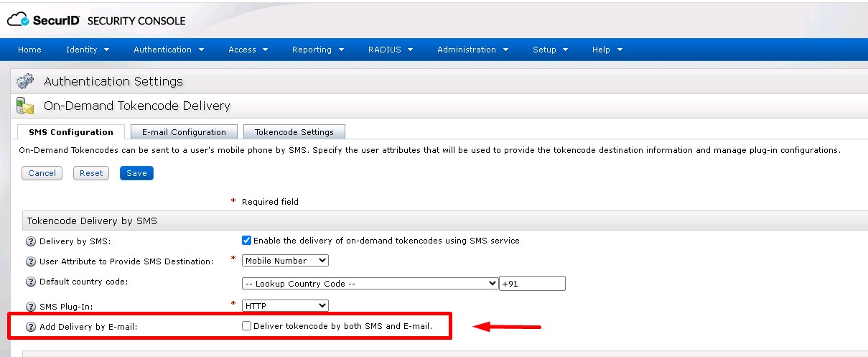Click the country code field showing +91
Viewport: 868px width, 357px height.
point(532,283)
